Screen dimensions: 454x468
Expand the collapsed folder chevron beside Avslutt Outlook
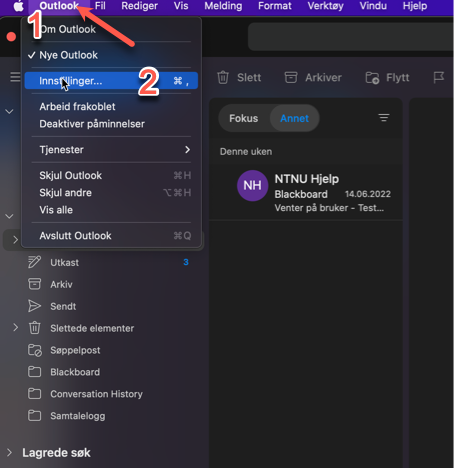(15, 239)
